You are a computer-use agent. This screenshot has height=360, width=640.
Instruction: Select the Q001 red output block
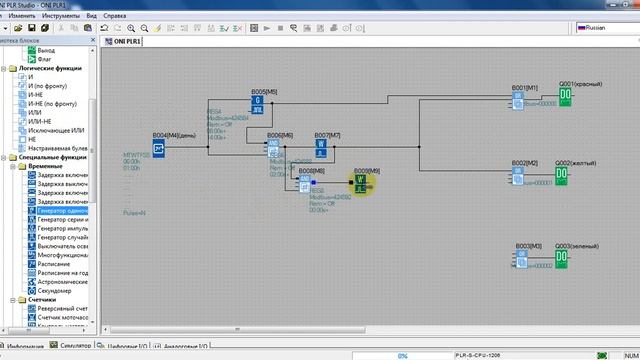565,97
